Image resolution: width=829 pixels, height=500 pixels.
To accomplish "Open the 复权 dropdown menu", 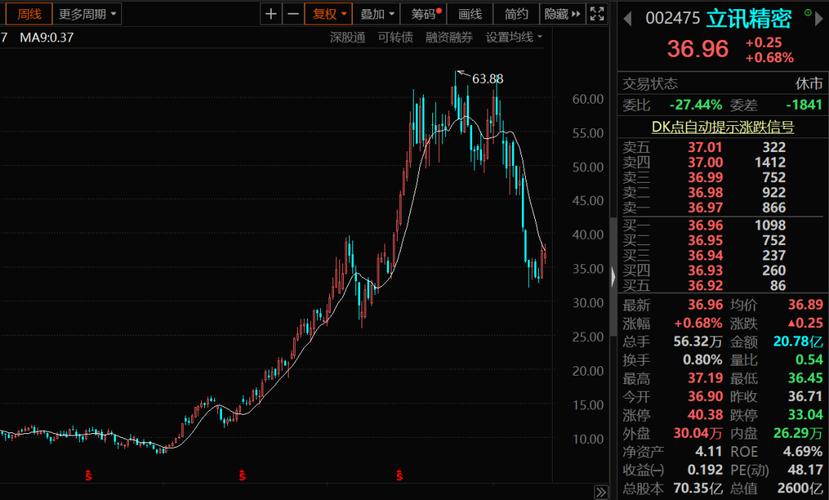I will (329, 14).
